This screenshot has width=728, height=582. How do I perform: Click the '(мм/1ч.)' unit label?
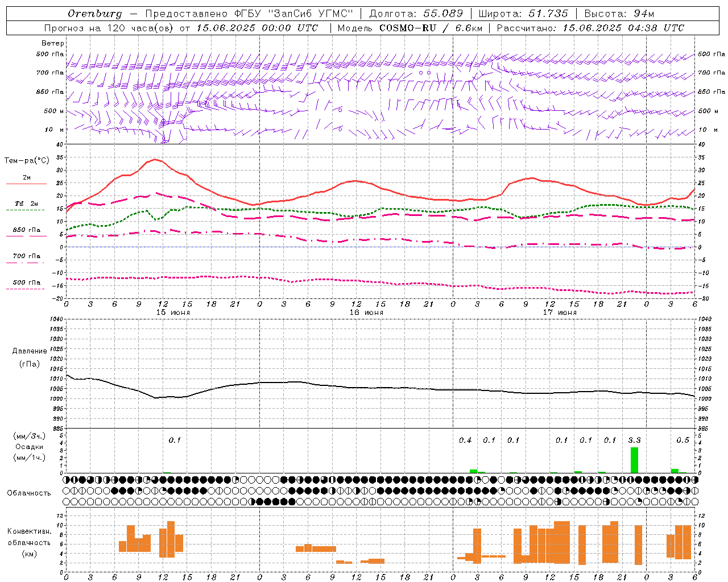[x=29, y=458]
